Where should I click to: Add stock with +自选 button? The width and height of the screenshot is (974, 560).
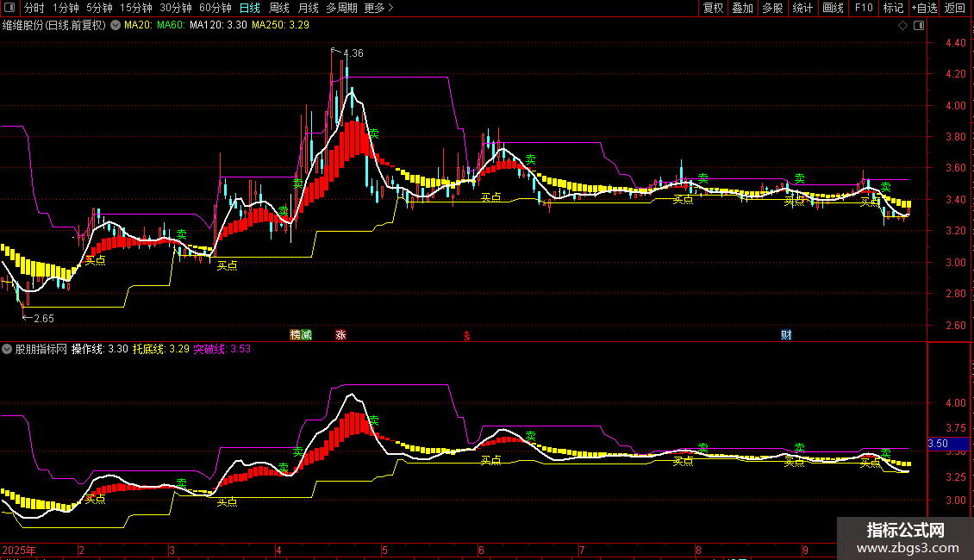coord(924,8)
